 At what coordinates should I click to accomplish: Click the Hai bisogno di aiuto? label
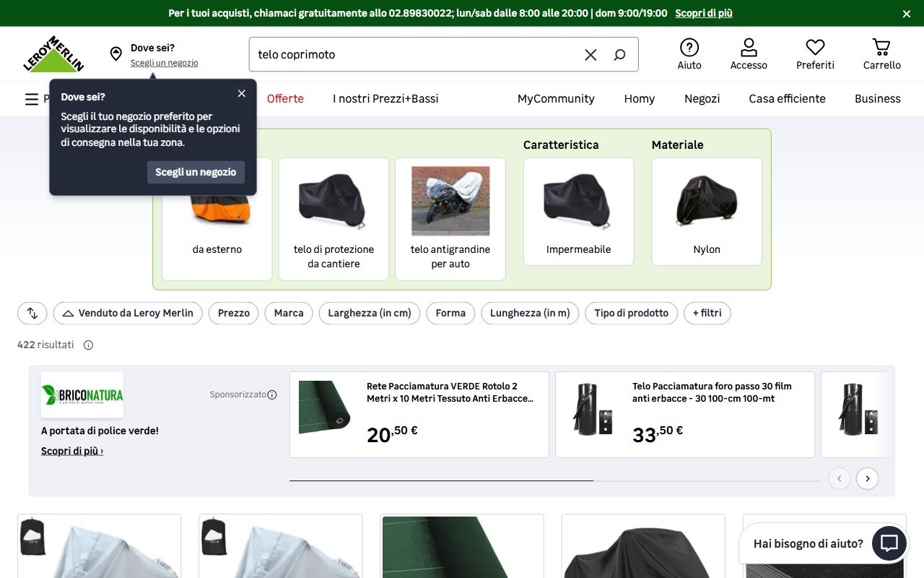point(808,543)
